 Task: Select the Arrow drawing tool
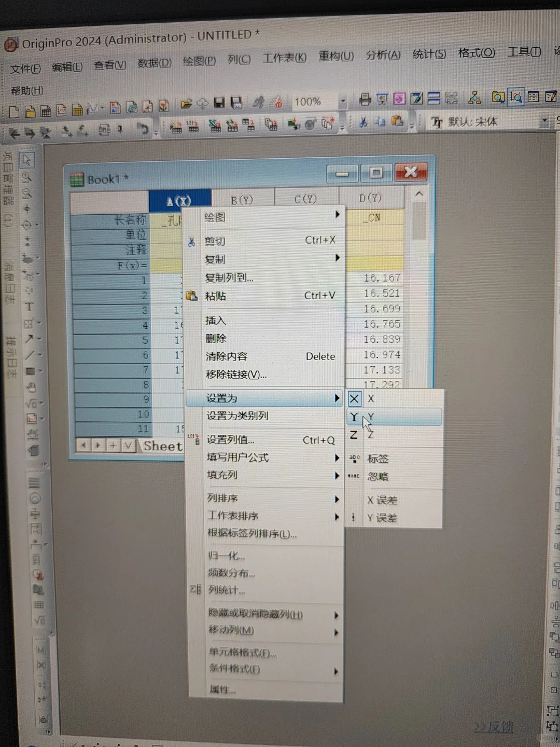pos(29,339)
